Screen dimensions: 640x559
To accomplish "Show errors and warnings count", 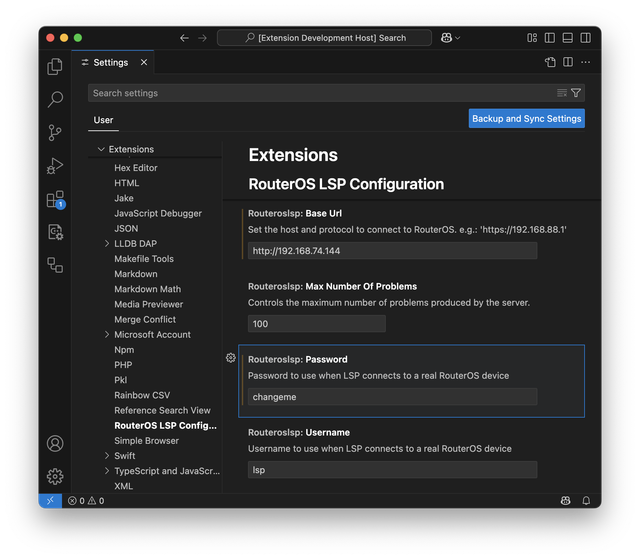I will [86, 501].
